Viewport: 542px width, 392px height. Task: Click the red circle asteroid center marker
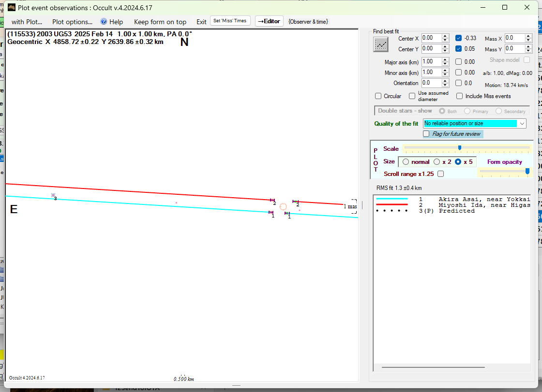pos(283,206)
